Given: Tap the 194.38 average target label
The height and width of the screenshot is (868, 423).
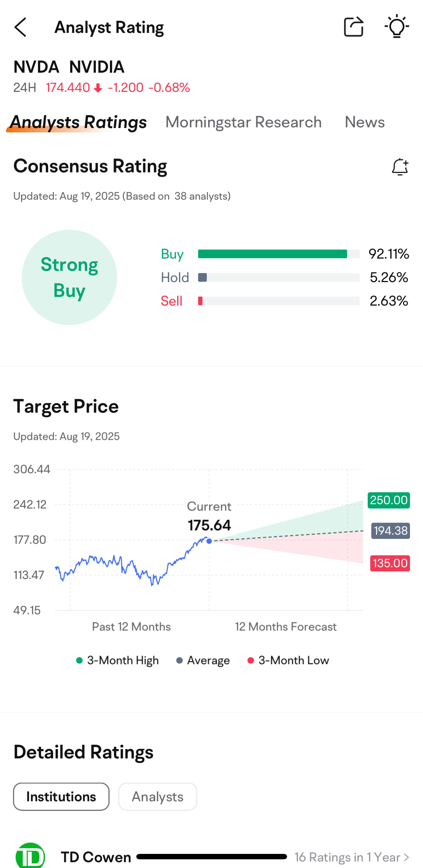Looking at the screenshot, I should click(x=390, y=531).
